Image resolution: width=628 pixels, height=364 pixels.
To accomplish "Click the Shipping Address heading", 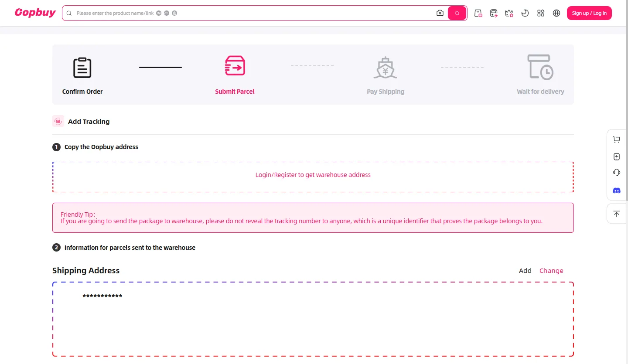I will 86,271.
